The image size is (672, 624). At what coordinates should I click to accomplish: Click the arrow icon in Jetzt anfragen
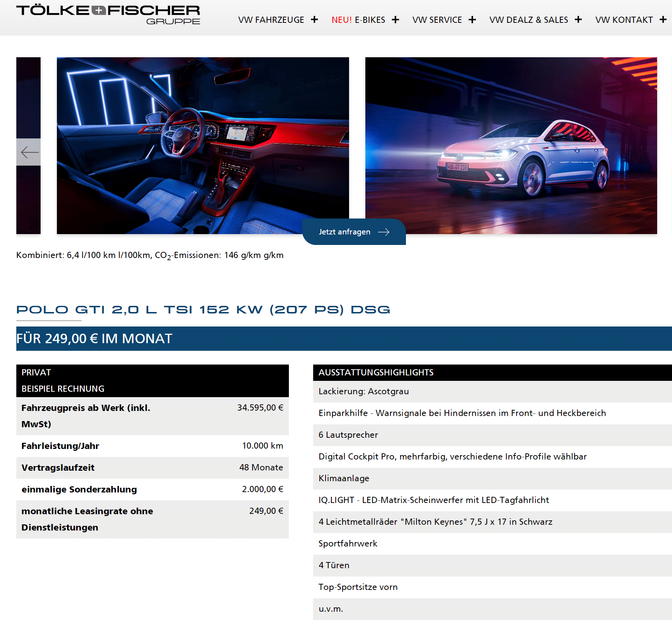coord(383,232)
